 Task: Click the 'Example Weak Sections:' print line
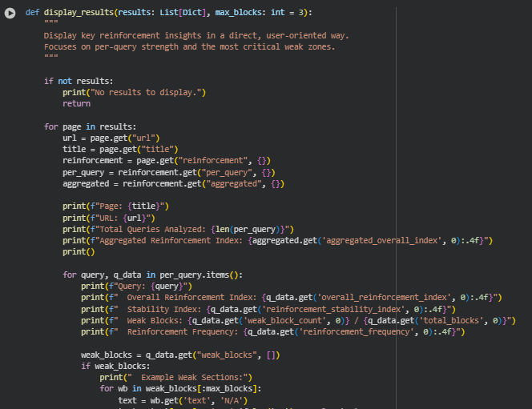point(175,377)
